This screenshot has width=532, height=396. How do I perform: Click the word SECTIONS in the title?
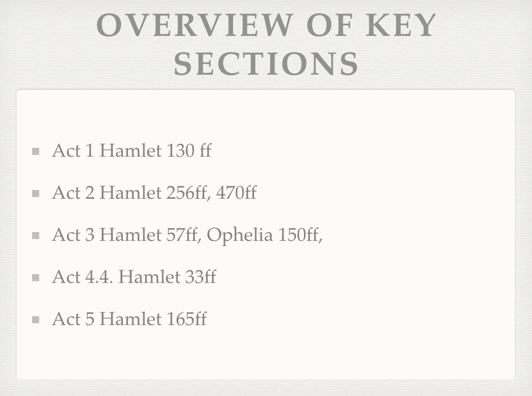click(266, 64)
